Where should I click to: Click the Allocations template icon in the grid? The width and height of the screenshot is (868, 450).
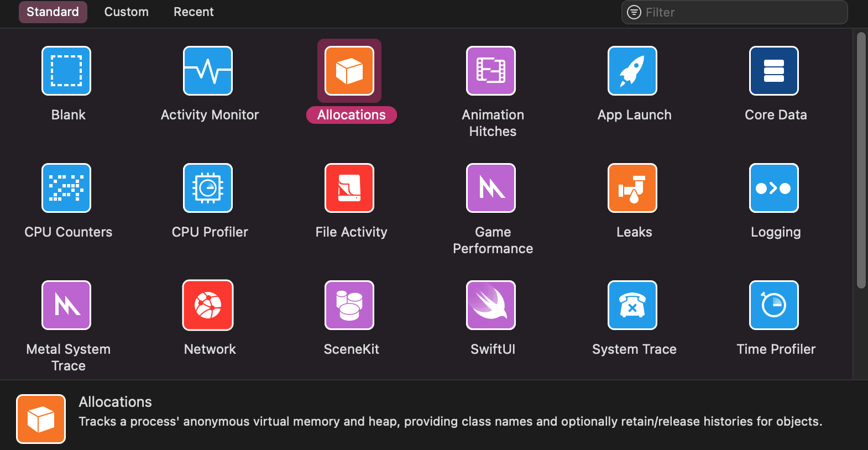349,71
